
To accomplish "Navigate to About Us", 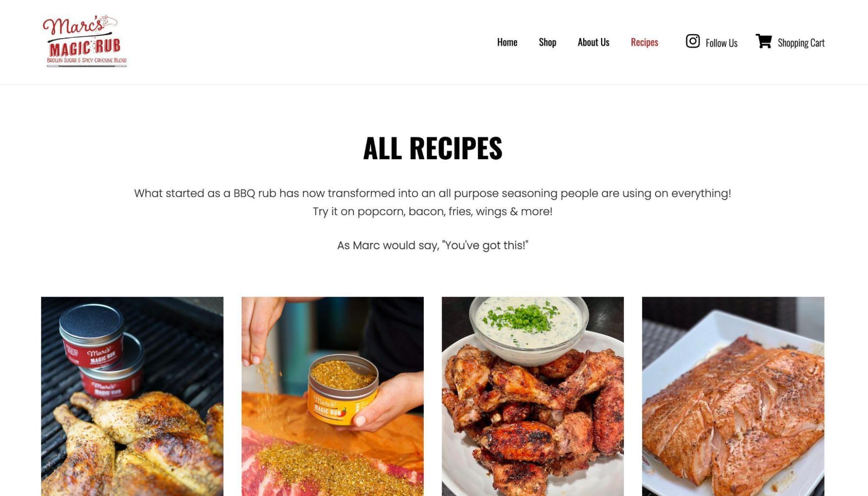I will (593, 42).
